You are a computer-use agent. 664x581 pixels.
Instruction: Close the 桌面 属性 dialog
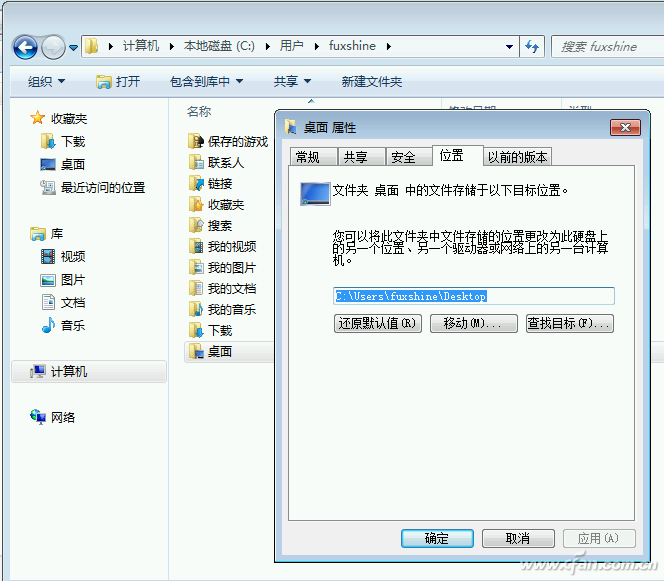[x=625, y=127]
